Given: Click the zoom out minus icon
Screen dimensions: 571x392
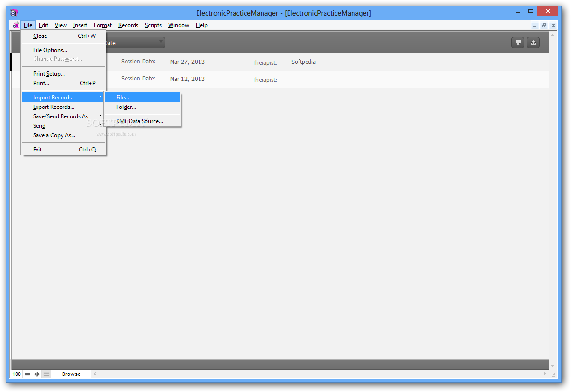Looking at the screenshot, I should coord(27,374).
